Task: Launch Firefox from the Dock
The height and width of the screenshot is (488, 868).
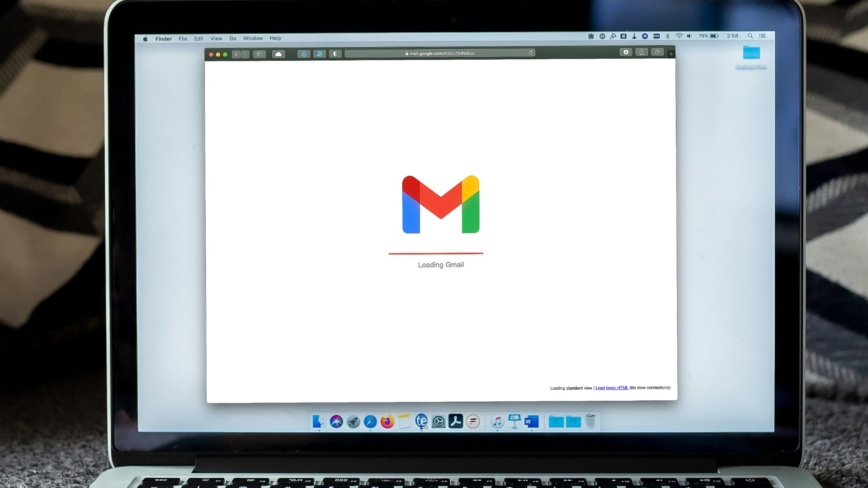Action: [387, 422]
